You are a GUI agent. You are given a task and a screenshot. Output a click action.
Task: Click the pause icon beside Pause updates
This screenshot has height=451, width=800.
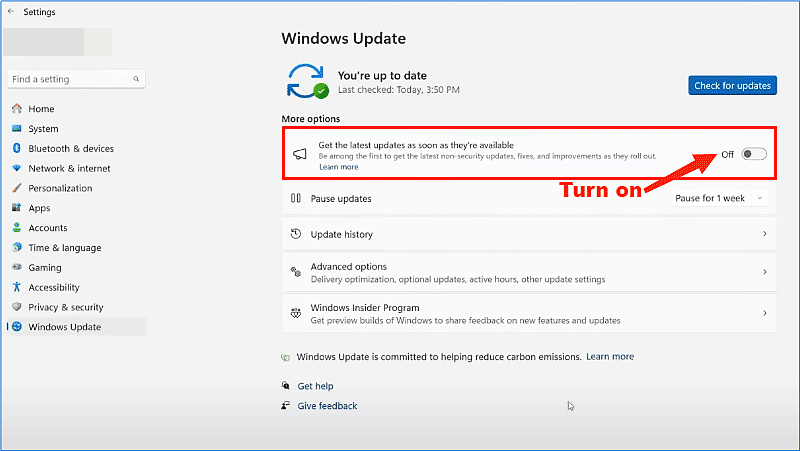tap(296, 198)
